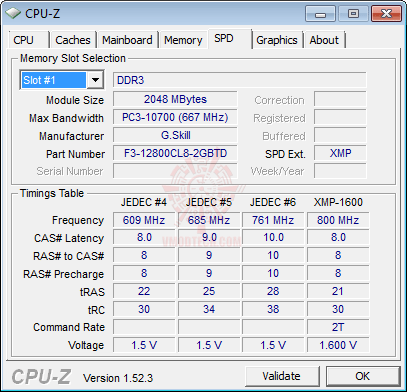Viewport: 407px width, 392px height.
Task: Expand the Slot #1 dropdown arrow
Action: click(95, 80)
